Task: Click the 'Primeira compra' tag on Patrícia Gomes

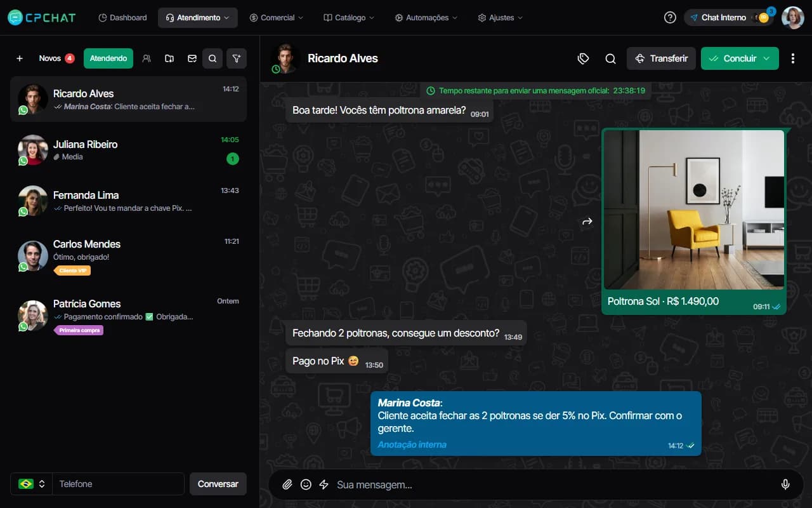Action: tap(78, 330)
